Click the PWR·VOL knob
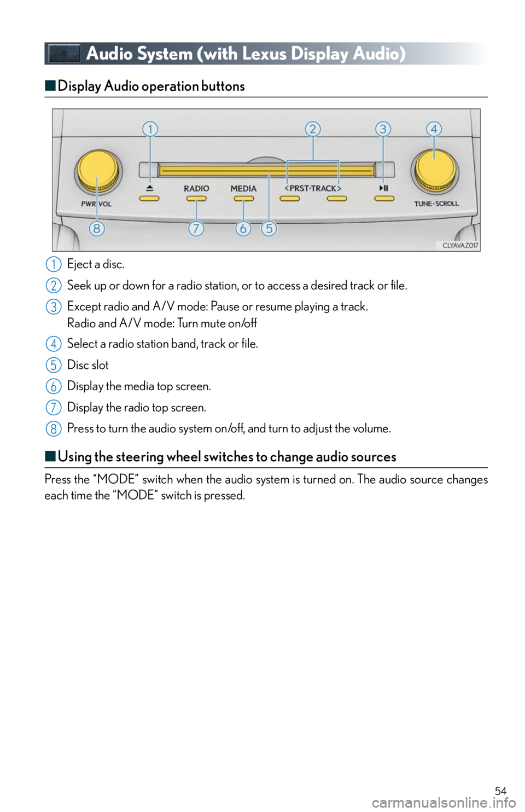The width and height of the screenshot is (525, 812). [x=96, y=172]
